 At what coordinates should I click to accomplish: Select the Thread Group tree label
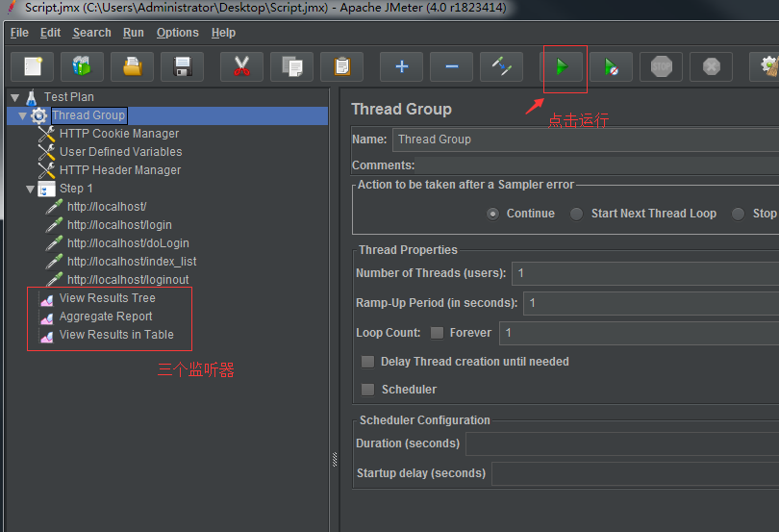click(x=88, y=115)
